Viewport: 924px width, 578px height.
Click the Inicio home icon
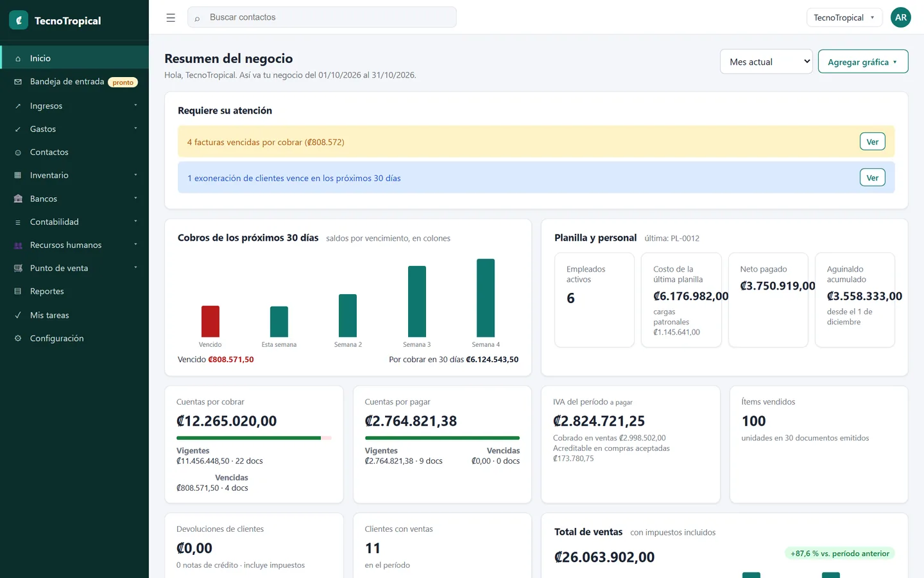click(18, 58)
